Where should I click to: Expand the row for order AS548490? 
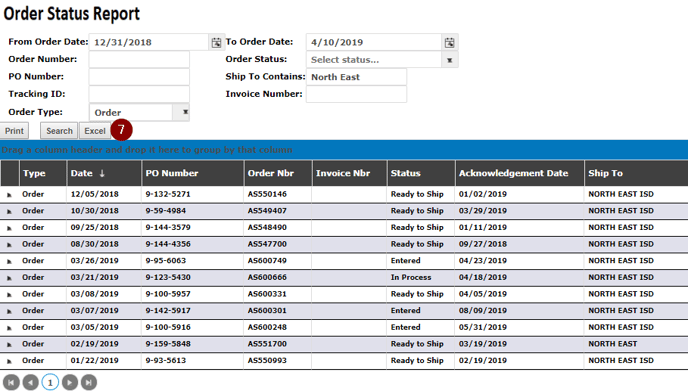pos(9,228)
